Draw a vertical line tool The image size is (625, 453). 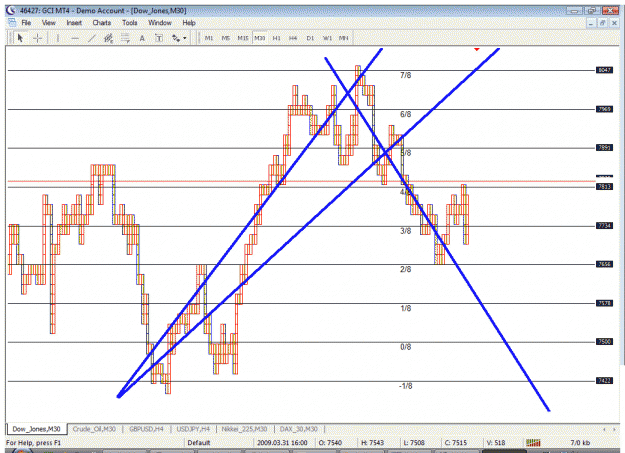[x=58, y=38]
